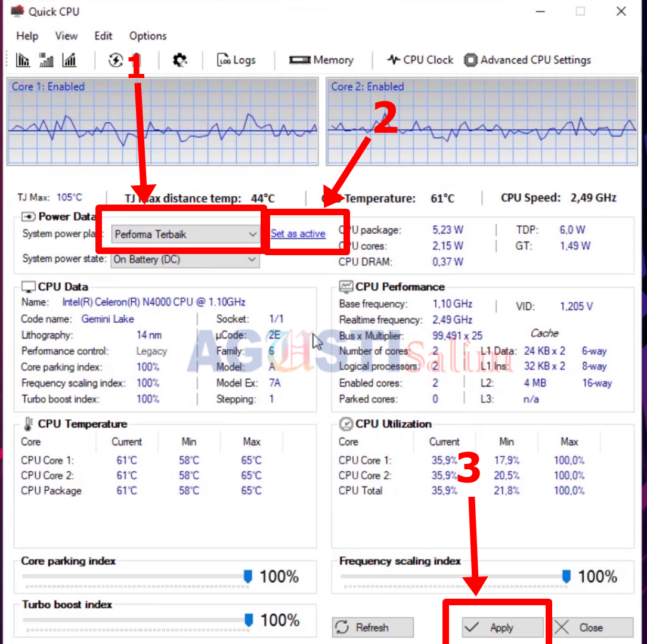Click the code name Gemini Lake
The height and width of the screenshot is (644, 647).
(x=107, y=319)
